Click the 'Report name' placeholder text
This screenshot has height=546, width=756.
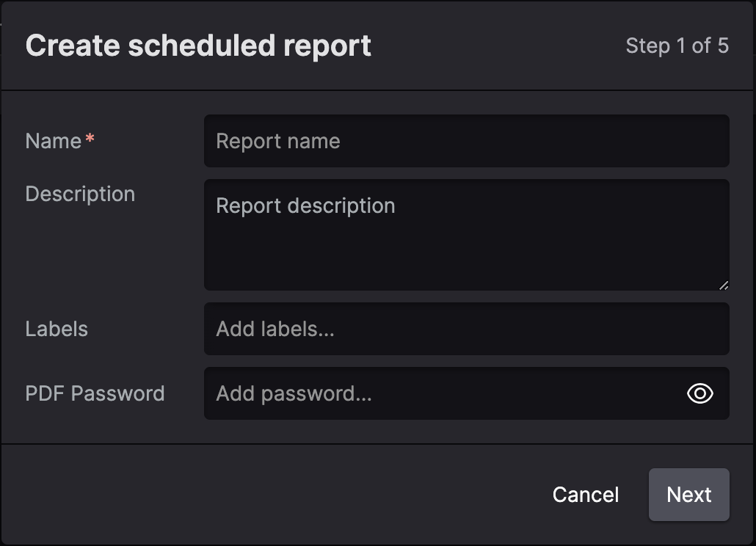(x=277, y=141)
